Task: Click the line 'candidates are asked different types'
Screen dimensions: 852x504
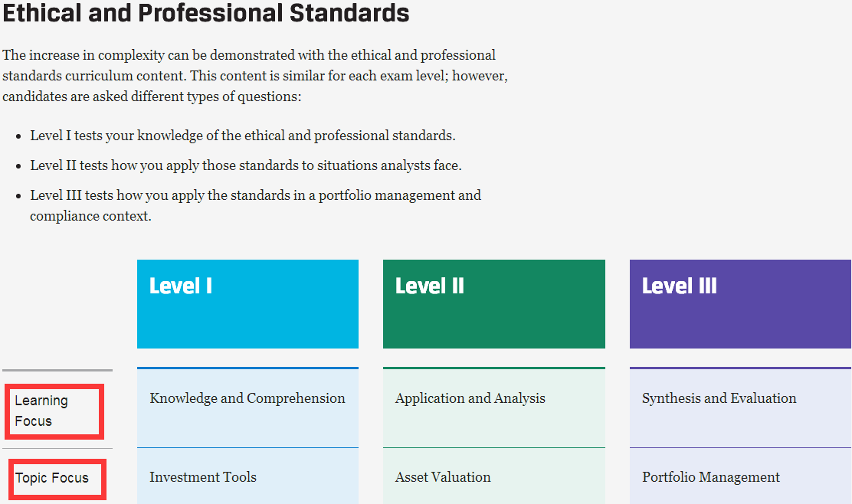Action: pos(152,97)
